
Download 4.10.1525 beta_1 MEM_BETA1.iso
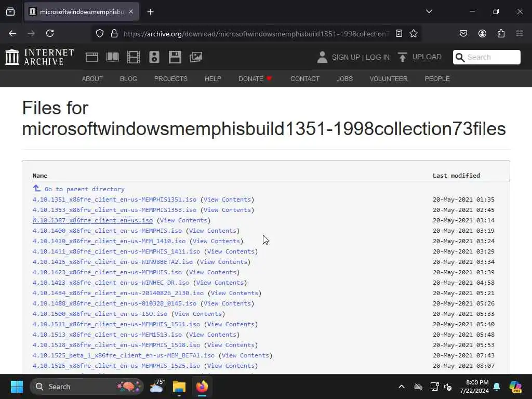click(x=124, y=355)
